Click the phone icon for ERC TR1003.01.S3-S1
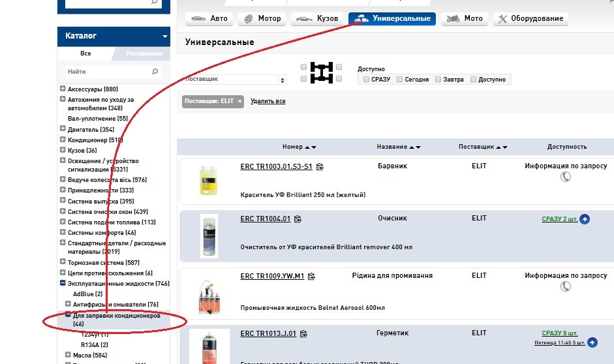Screen dimensions: 614x364 [566, 177]
